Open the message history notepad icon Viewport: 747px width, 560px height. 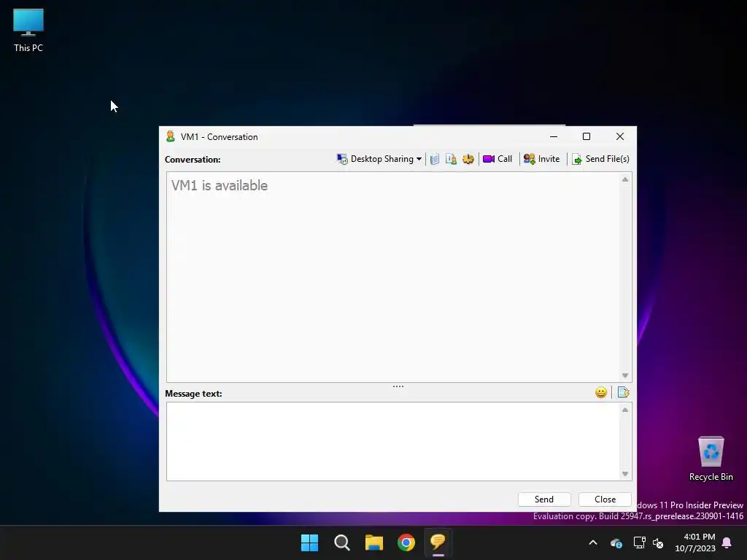point(435,159)
